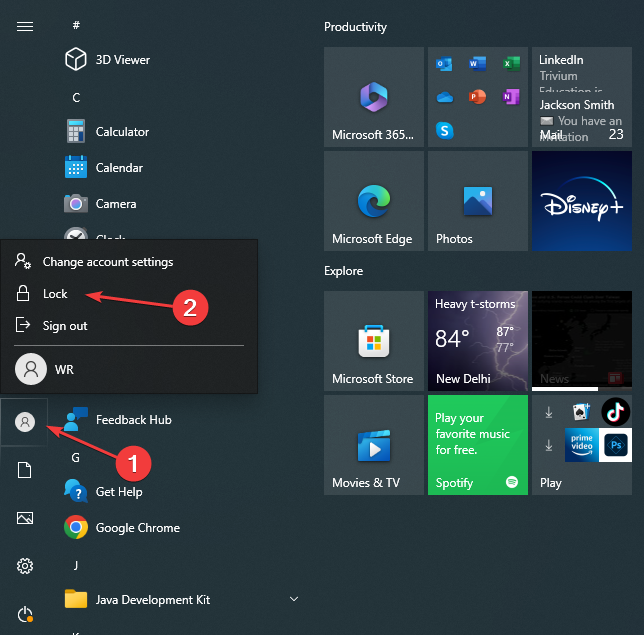
Task: Open Prime Video in the Play folder
Action: 582,445
